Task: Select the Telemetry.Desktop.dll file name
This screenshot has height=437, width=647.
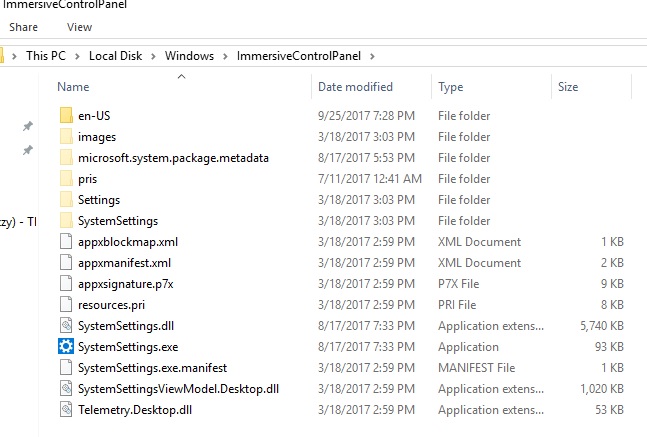Action: pyautogui.click(x=135, y=410)
